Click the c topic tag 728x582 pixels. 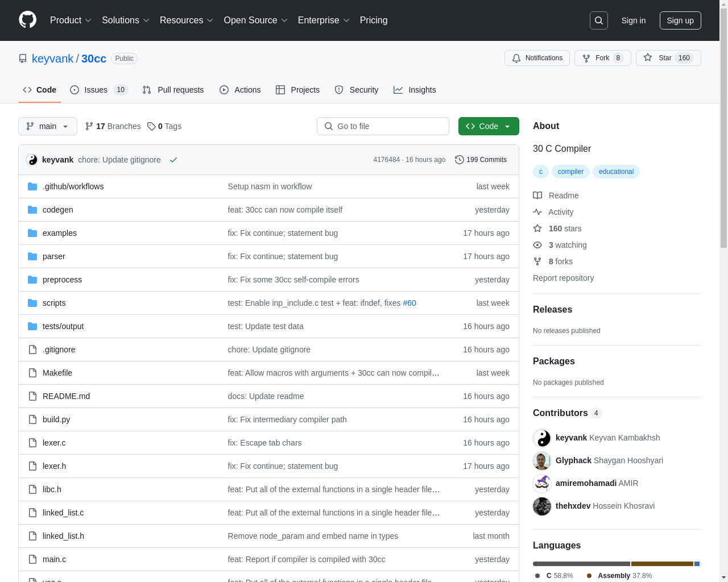(x=541, y=172)
